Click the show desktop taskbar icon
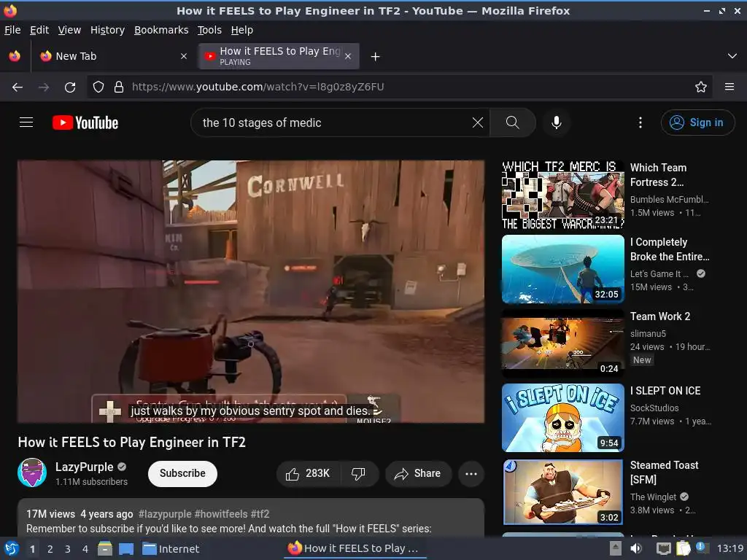 (125, 548)
